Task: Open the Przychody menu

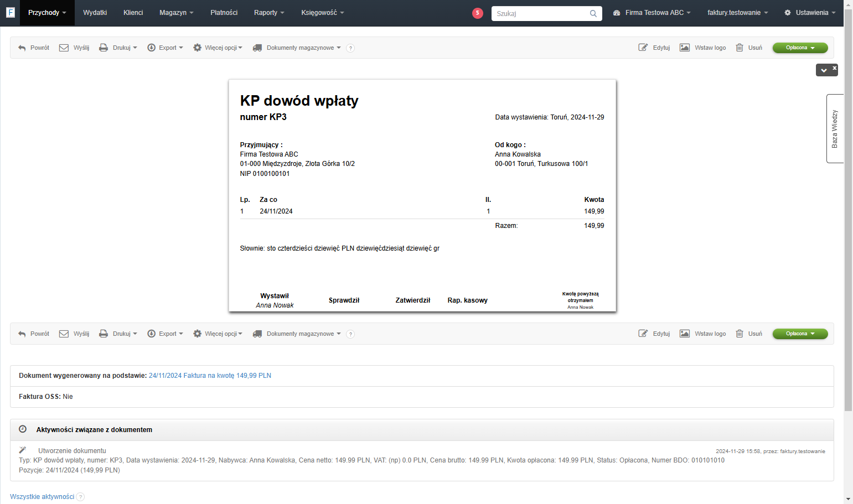Action: coord(47,13)
